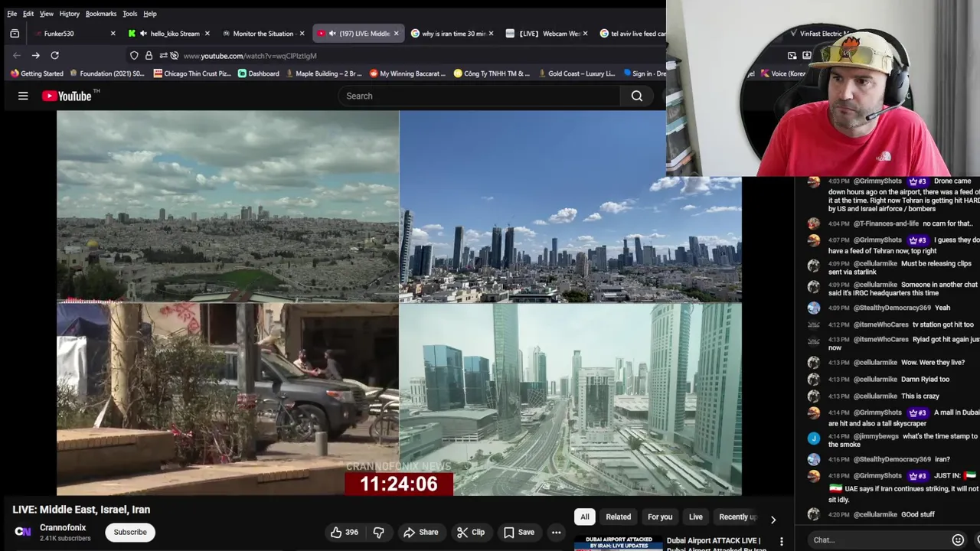Go back in browser history
The width and height of the screenshot is (980, 551).
17,55
